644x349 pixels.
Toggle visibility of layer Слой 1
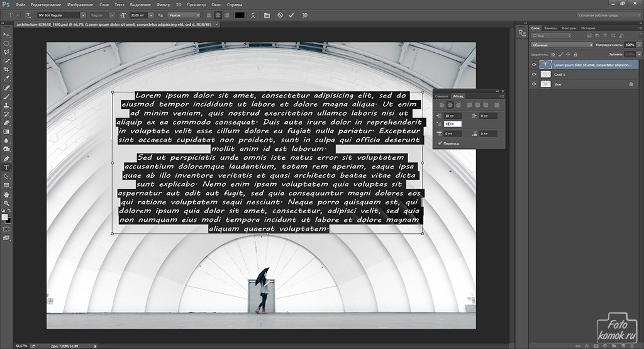click(x=533, y=74)
